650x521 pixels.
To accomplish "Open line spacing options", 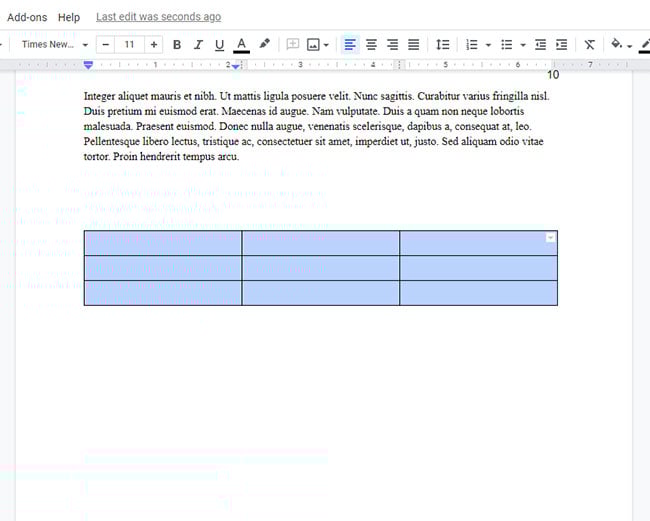I will pyautogui.click(x=442, y=44).
